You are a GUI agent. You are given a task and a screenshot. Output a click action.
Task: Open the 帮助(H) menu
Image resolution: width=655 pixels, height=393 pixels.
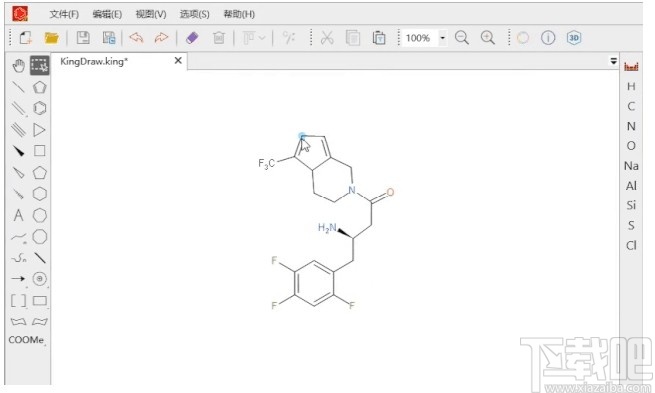239,14
